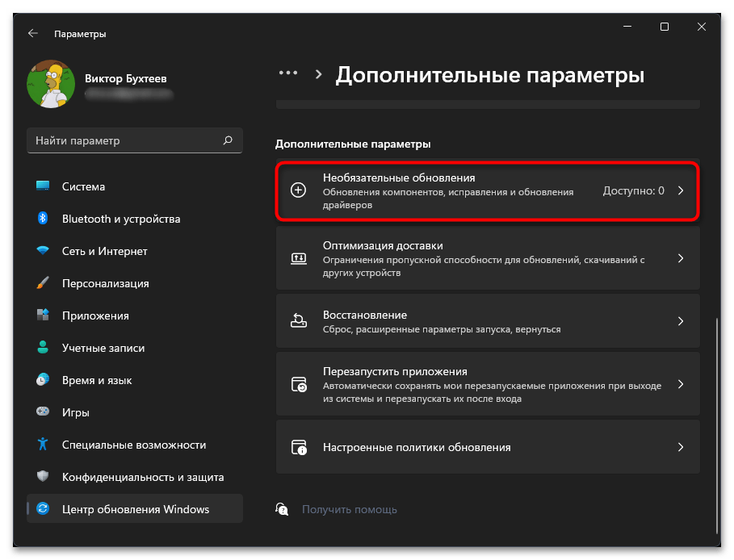
Task: Click the Восстановление recovery icon
Action: [299, 321]
